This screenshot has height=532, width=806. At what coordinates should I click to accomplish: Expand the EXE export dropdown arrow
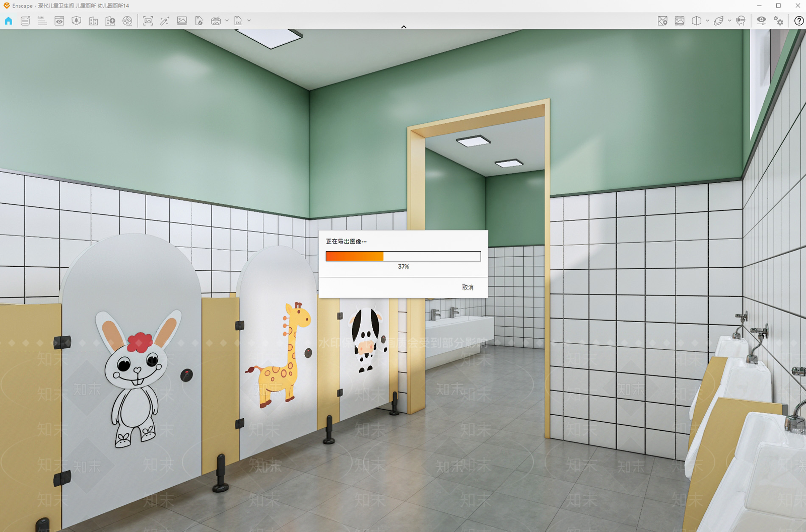pos(249,21)
